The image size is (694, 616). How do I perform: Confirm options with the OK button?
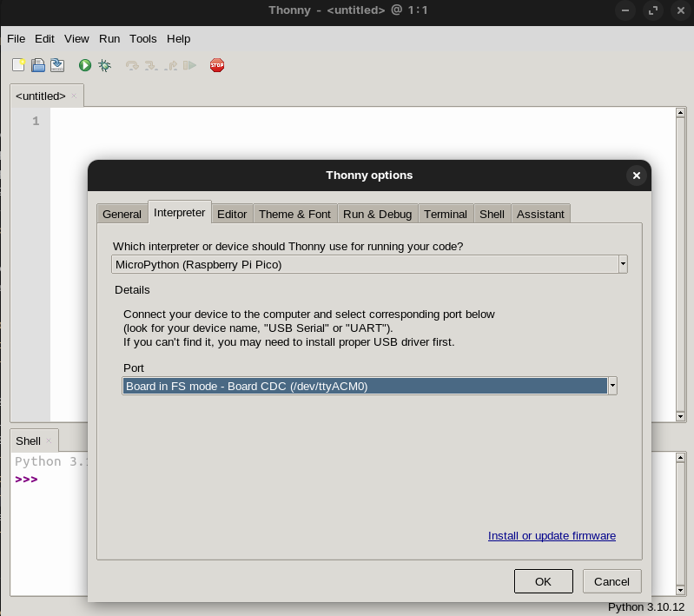coord(544,581)
